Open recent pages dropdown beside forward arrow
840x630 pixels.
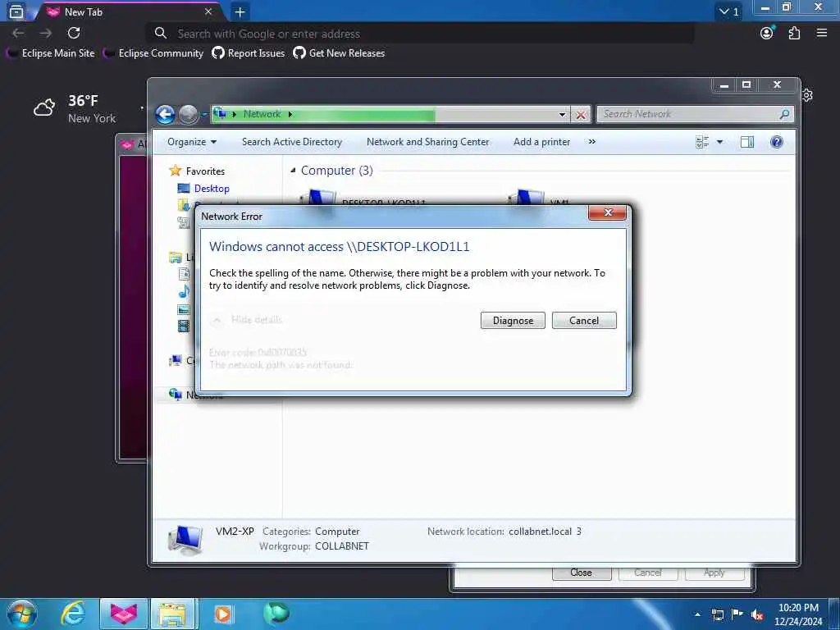(204, 114)
